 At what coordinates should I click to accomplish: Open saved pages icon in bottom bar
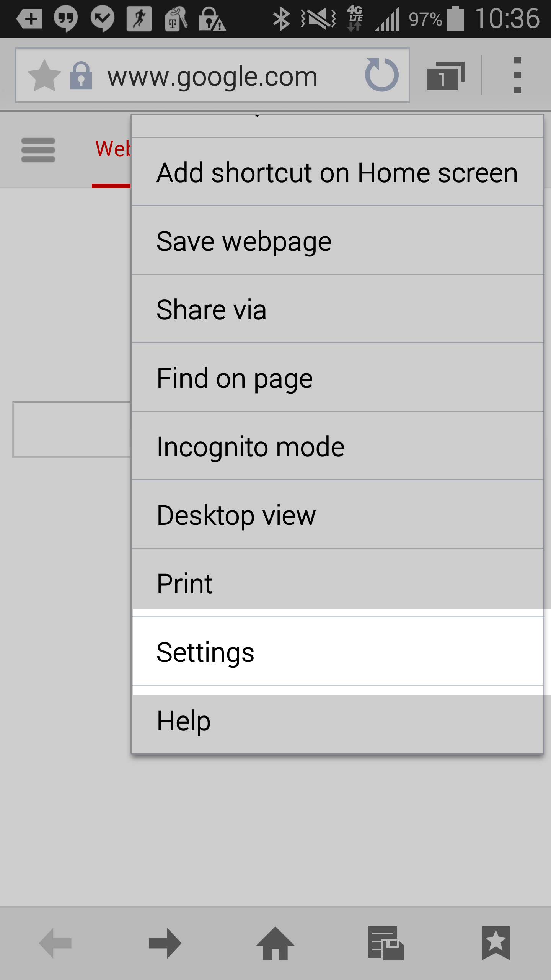point(385,943)
